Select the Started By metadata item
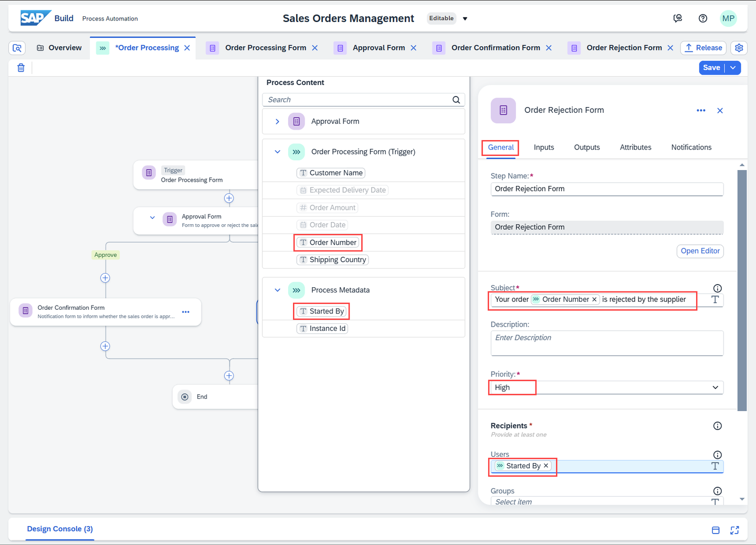The height and width of the screenshot is (545, 756). pyautogui.click(x=322, y=311)
